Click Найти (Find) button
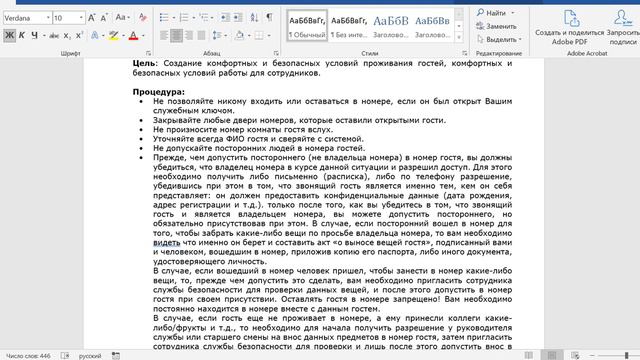This screenshot has height=360, width=640. point(491,13)
